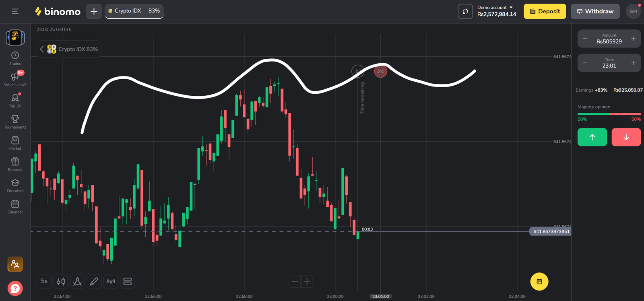The image size is (644, 301).
Task: Click the 23:00:25 GMT+5 clock text
Action: (54, 29)
